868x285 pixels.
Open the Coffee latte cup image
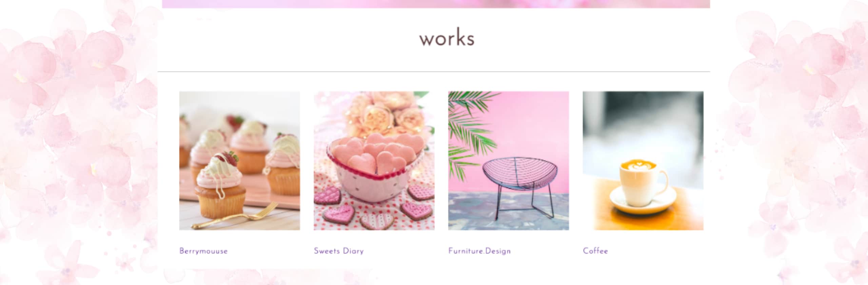[643, 160]
